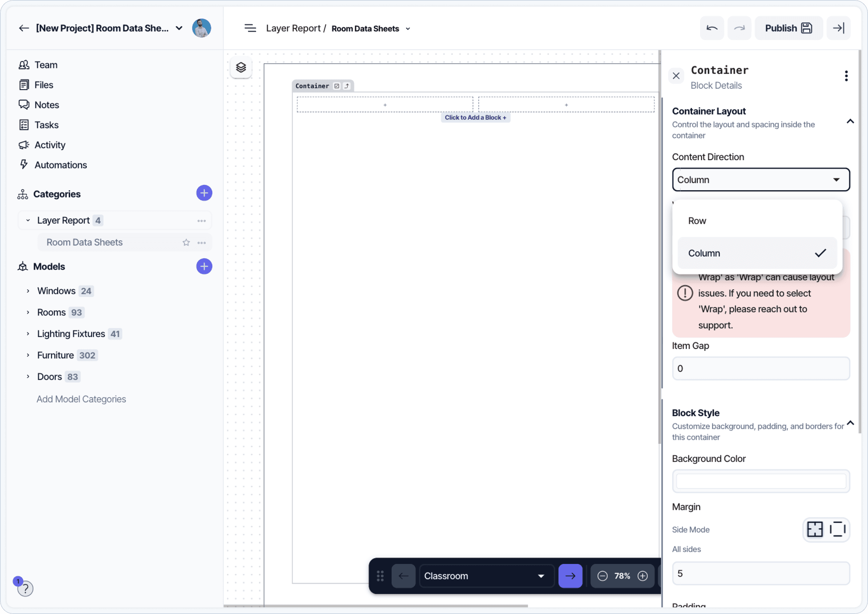Select the individual sides margin mode
The width and height of the screenshot is (868, 614).
pos(837,529)
